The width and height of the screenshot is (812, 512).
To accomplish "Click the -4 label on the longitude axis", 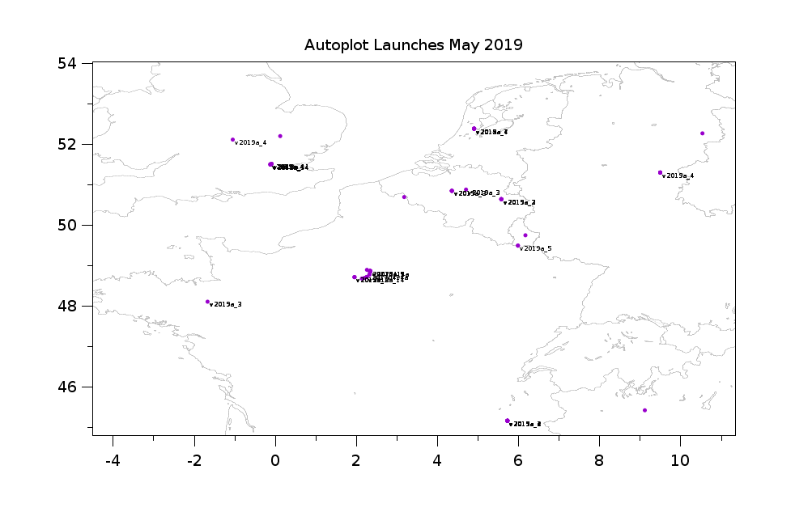I will tap(113, 460).
